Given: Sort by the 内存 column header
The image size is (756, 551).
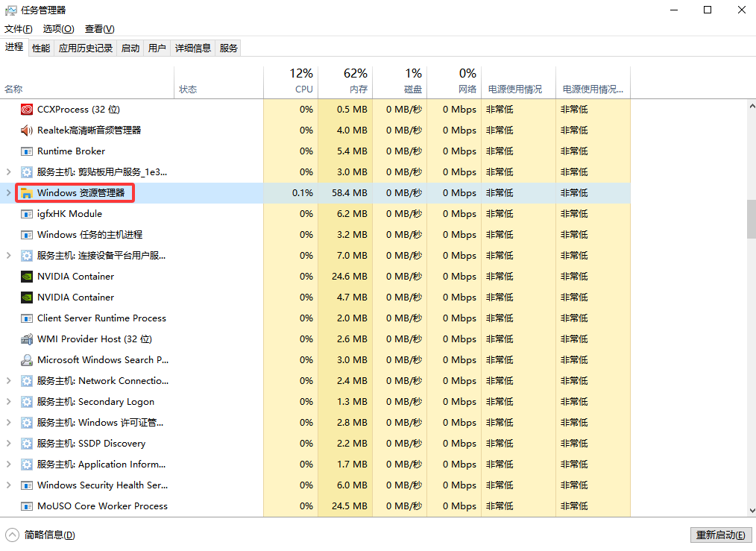Looking at the screenshot, I should 345,83.
